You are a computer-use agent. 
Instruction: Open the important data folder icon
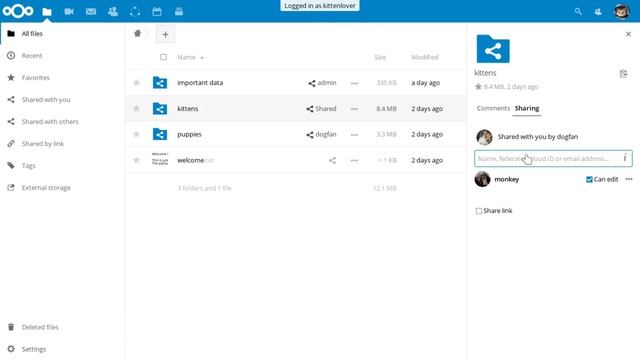[160, 82]
